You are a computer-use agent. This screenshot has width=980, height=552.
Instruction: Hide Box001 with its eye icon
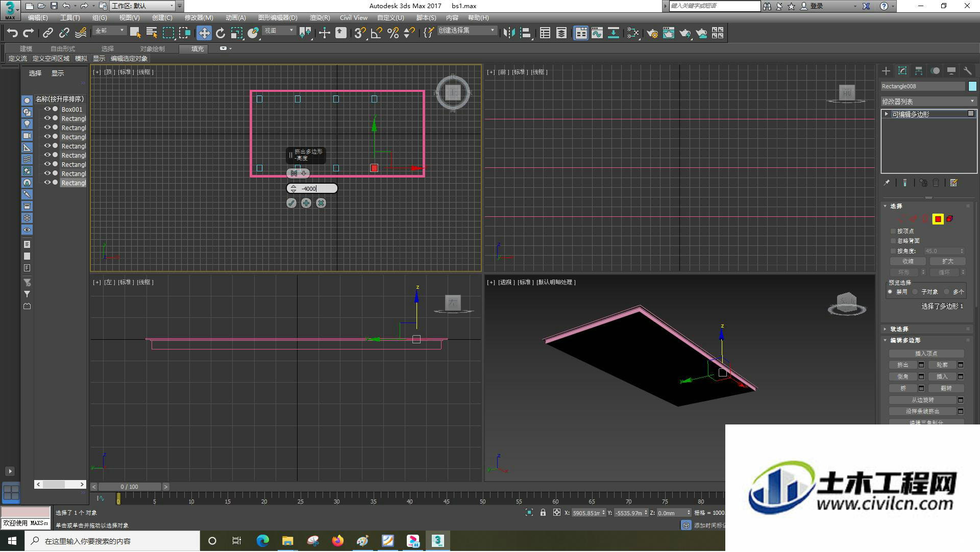[47, 109]
